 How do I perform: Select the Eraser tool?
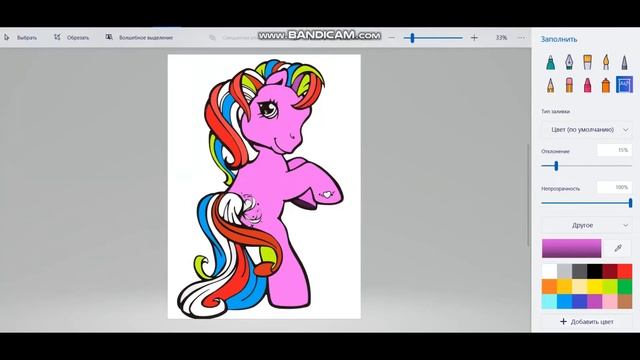[569, 85]
